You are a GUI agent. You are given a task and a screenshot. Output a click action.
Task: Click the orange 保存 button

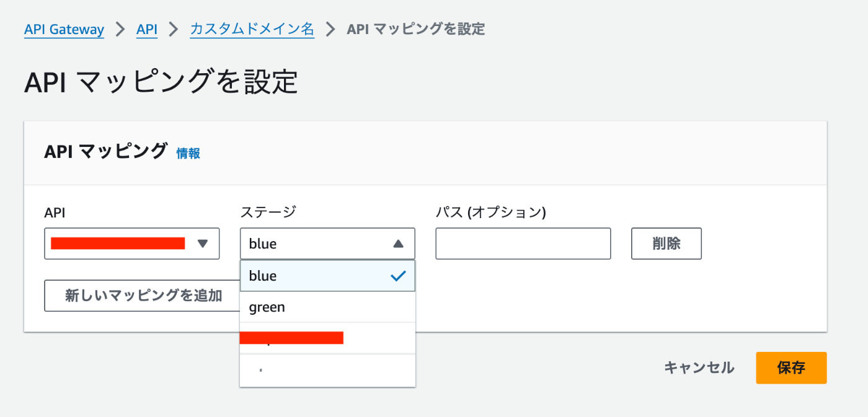[791, 368]
